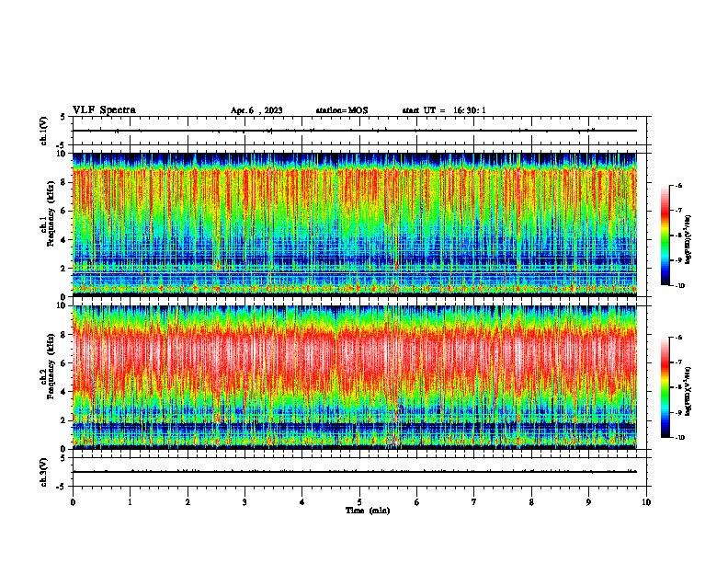
Task: Click the ch.1 color scale bar
Action: tap(665, 236)
